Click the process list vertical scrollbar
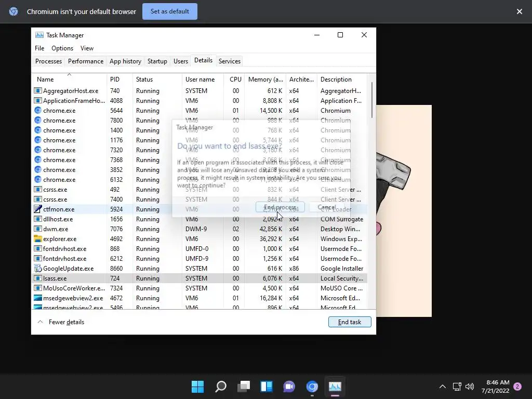The width and height of the screenshot is (532, 399). 372,100
